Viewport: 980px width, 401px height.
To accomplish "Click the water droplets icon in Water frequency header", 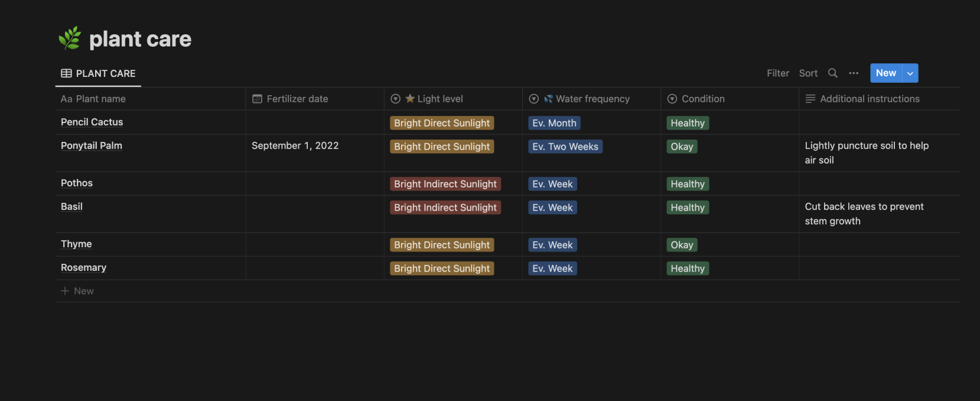I will pyautogui.click(x=549, y=99).
